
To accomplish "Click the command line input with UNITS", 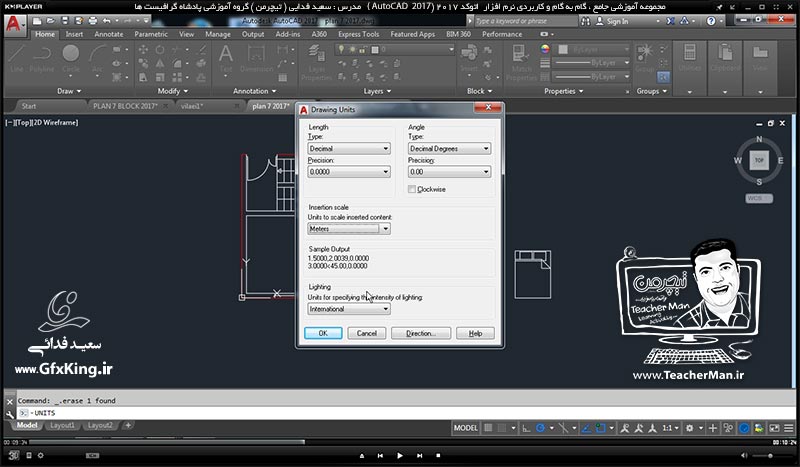I will [406, 413].
